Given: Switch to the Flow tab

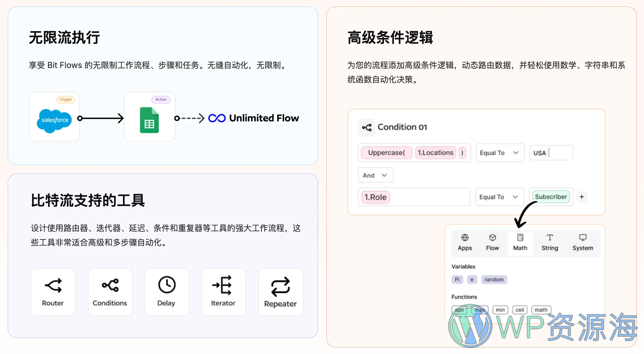Looking at the screenshot, I should pyautogui.click(x=492, y=243).
